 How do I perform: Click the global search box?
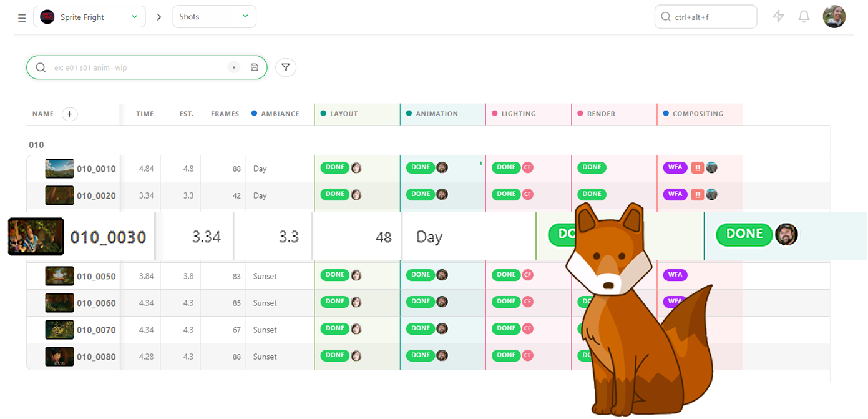[x=711, y=17]
